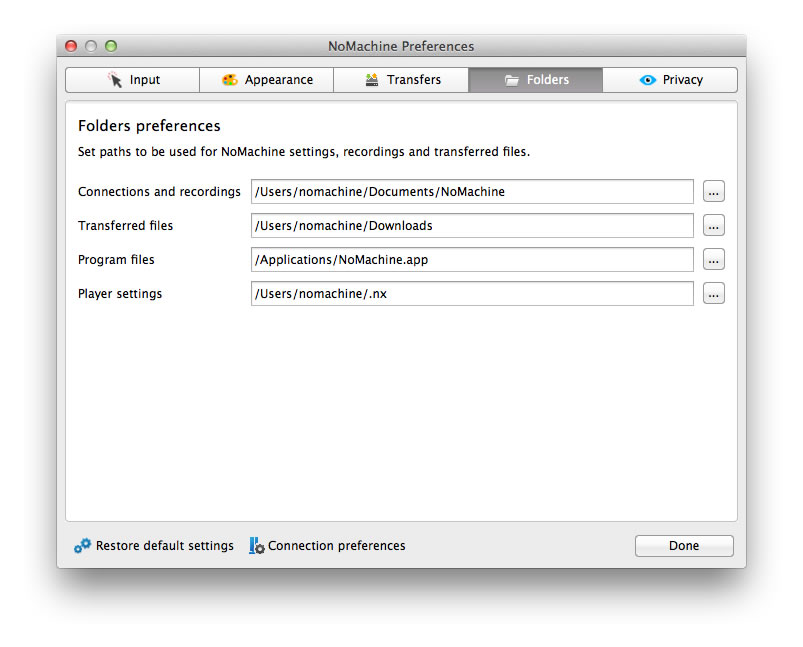803x647 pixels.
Task: Click the cursor icon on Input tab
Action: [115, 79]
